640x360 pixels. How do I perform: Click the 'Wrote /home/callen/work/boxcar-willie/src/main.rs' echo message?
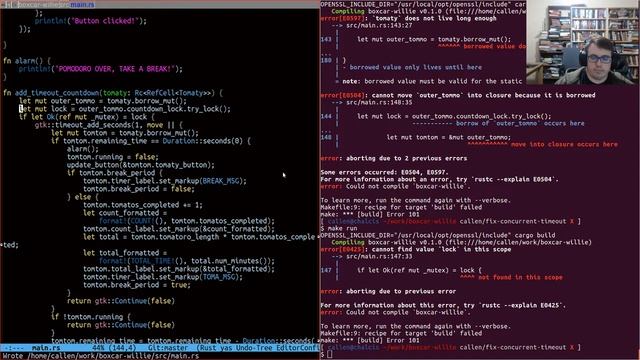[x=101, y=356]
